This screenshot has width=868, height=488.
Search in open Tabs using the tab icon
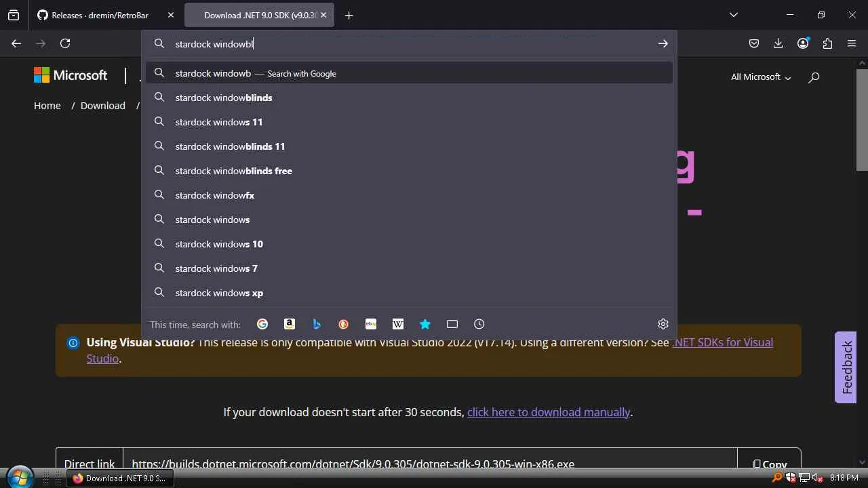point(452,324)
